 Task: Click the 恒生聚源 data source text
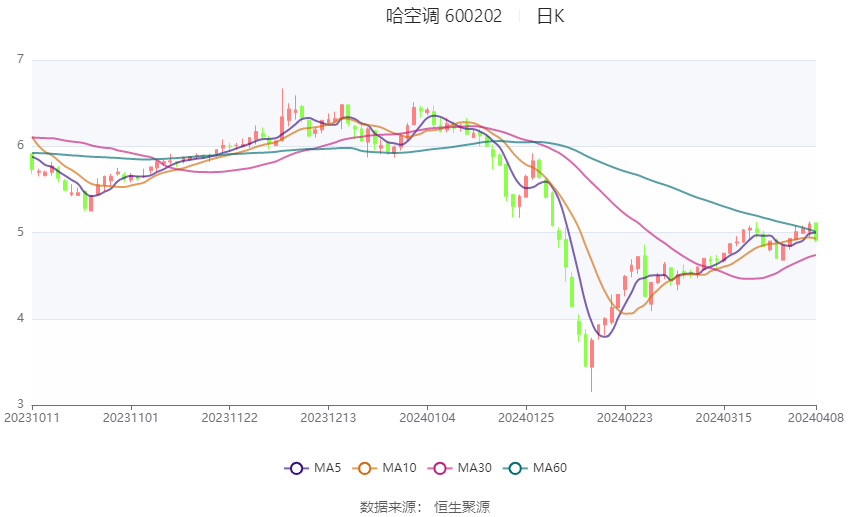pyautogui.click(x=462, y=507)
